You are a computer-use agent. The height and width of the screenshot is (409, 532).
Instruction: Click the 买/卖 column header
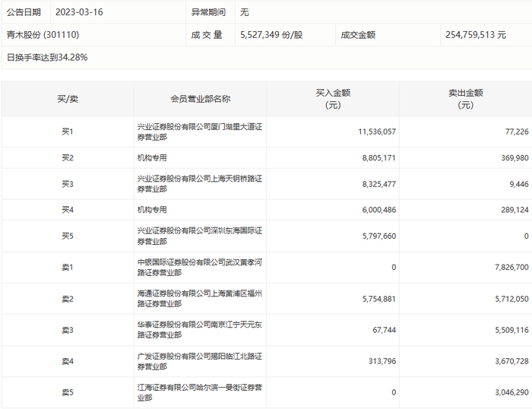pos(68,99)
